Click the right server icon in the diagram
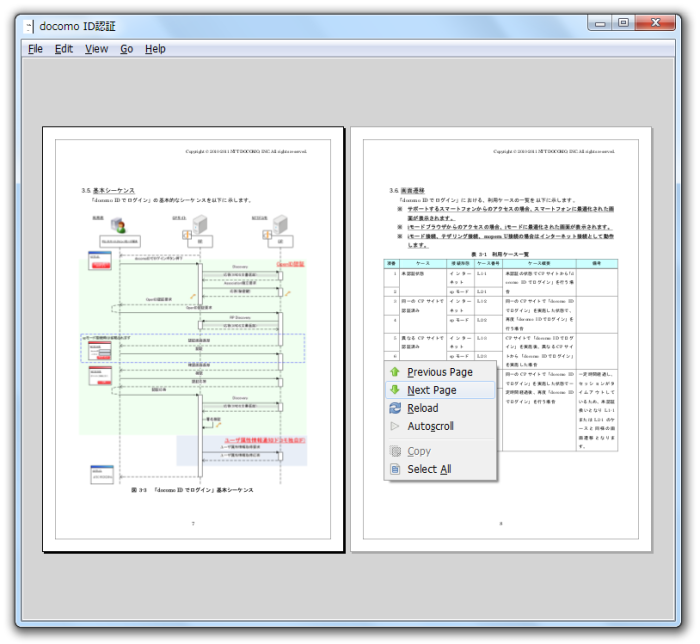This screenshot has height=644, width=700. pyautogui.click(x=280, y=224)
